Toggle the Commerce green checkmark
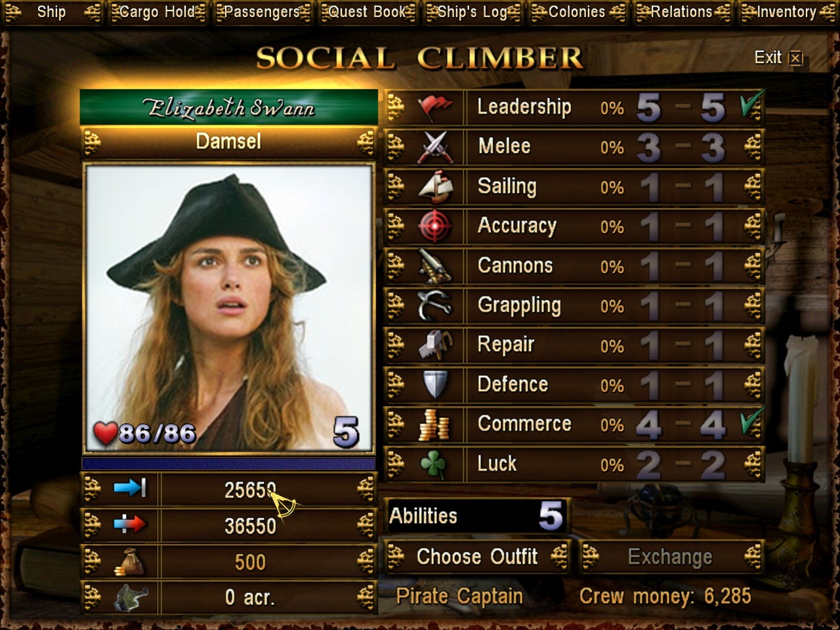Image resolution: width=840 pixels, height=630 pixels. pos(751,421)
